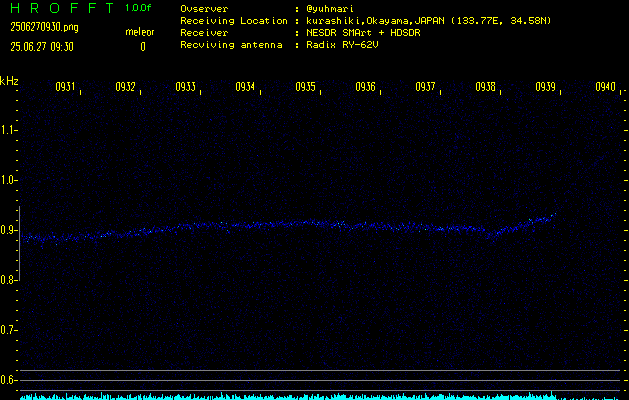Click the 0934 time marker
The height and width of the screenshot is (400, 629).
[x=245, y=87]
